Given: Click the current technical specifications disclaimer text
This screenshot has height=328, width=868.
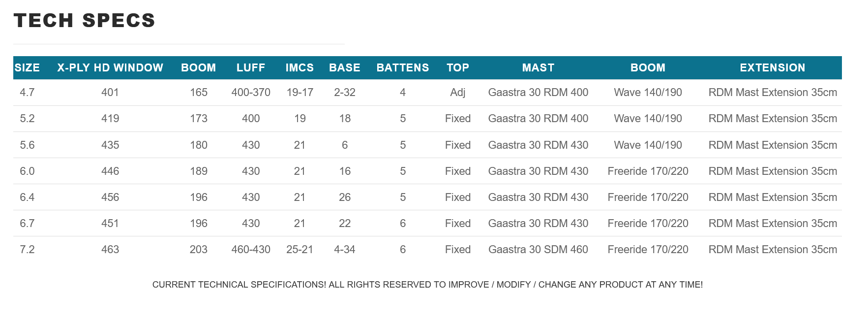Looking at the screenshot, I should click(x=427, y=285).
